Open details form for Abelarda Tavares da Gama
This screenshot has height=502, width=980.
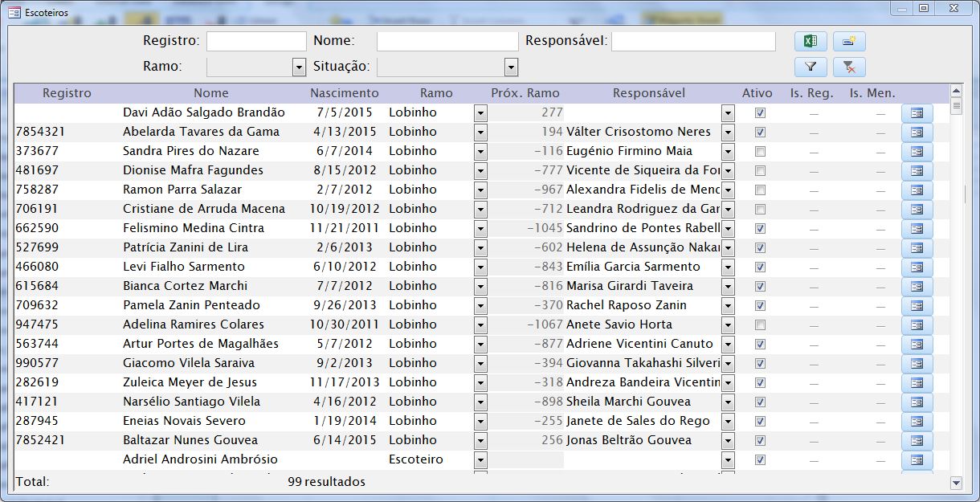pos(917,132)
